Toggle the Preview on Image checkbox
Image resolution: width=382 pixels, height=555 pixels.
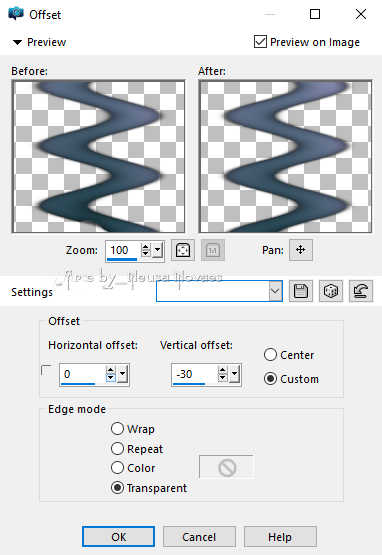coord(260,42)
